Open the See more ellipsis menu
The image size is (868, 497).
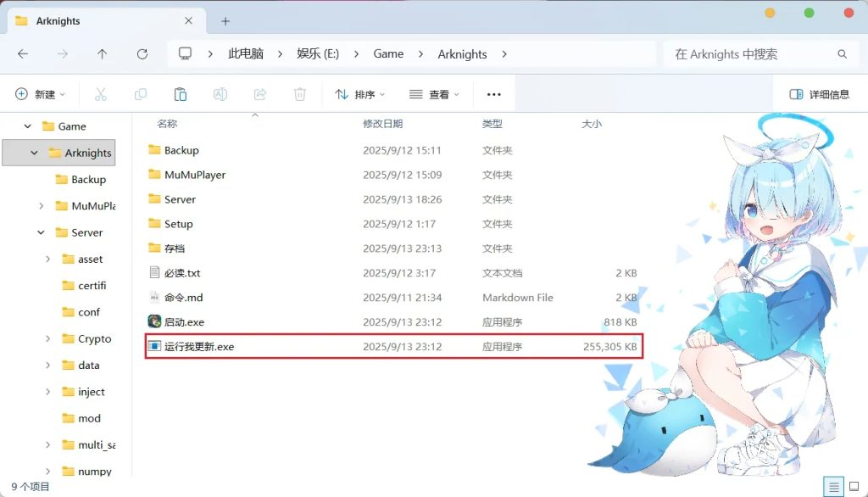point(492,94)
